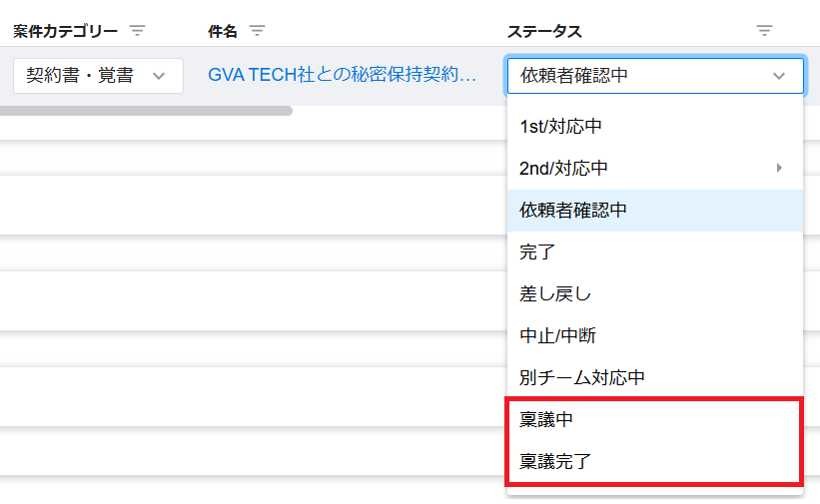Set the status to 完了
This screenshot has height=504, width=820.
(x=537, y=252)
